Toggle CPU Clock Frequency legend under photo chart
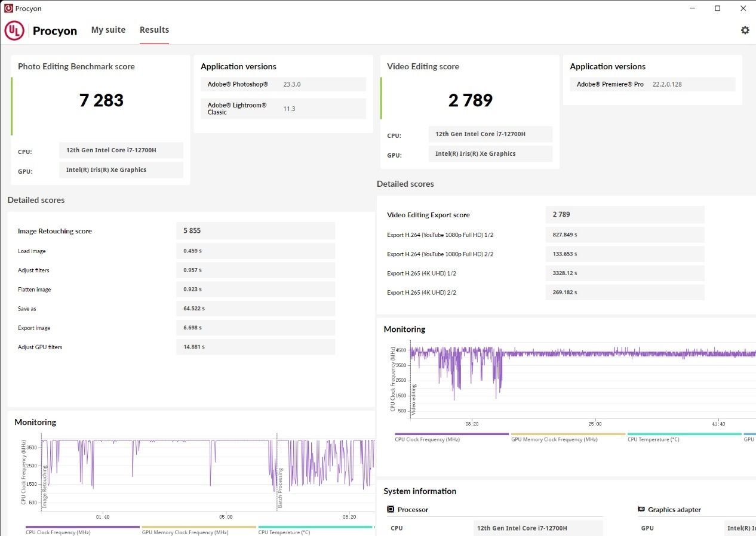 [58, 532]
